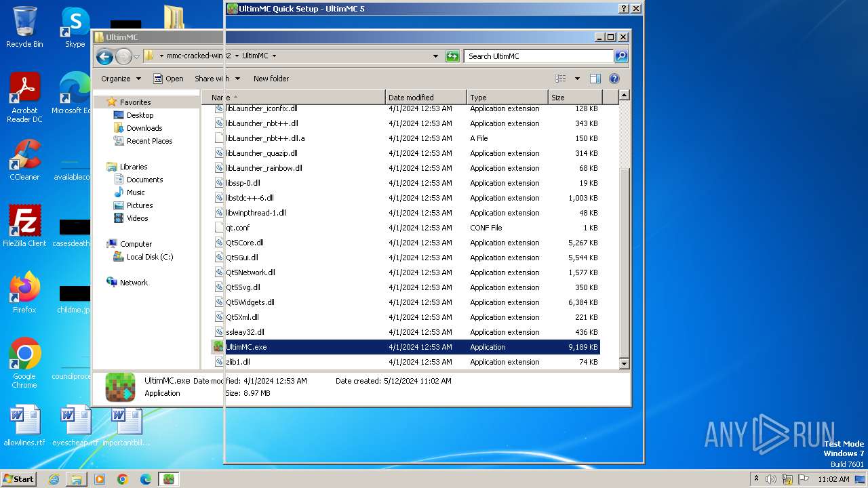Screen dimensions: 868x488
Task: Open the Share with dropdown menu
Action: (x=217, y=79)
